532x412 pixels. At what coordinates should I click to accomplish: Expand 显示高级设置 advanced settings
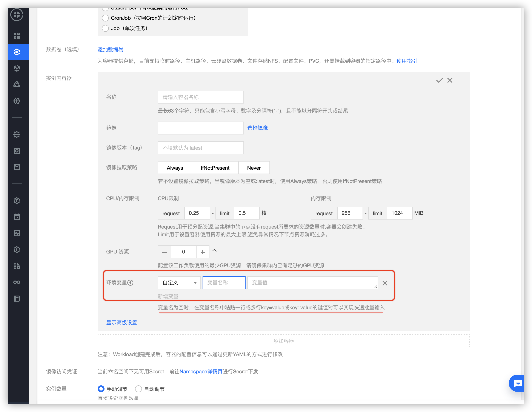pyautogui.click(x=121, y=322)
